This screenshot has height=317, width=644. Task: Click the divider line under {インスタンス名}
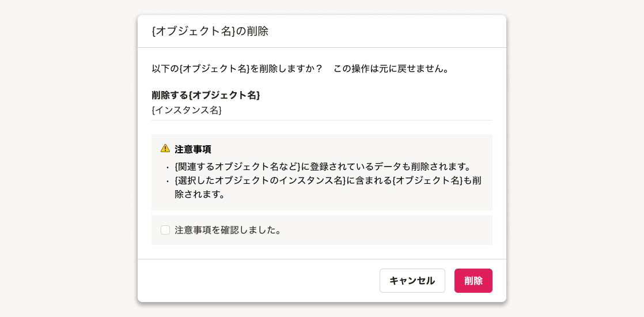(321, 120)
